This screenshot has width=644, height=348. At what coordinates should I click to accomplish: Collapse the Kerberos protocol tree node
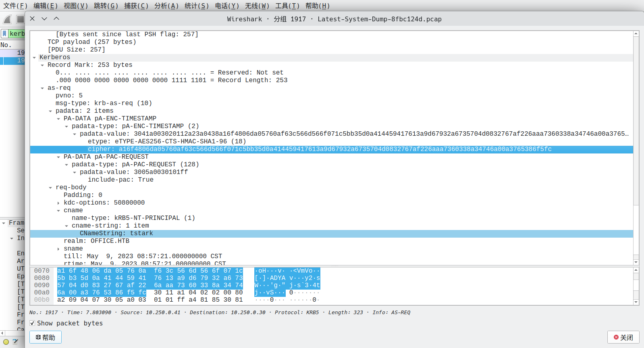tap(35, 58)
